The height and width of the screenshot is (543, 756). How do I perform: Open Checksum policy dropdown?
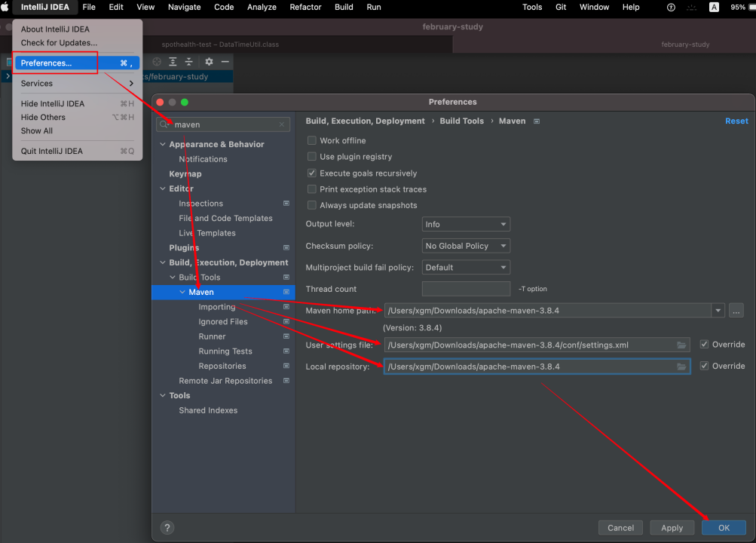pyautogui.click(x=466, y=246)
